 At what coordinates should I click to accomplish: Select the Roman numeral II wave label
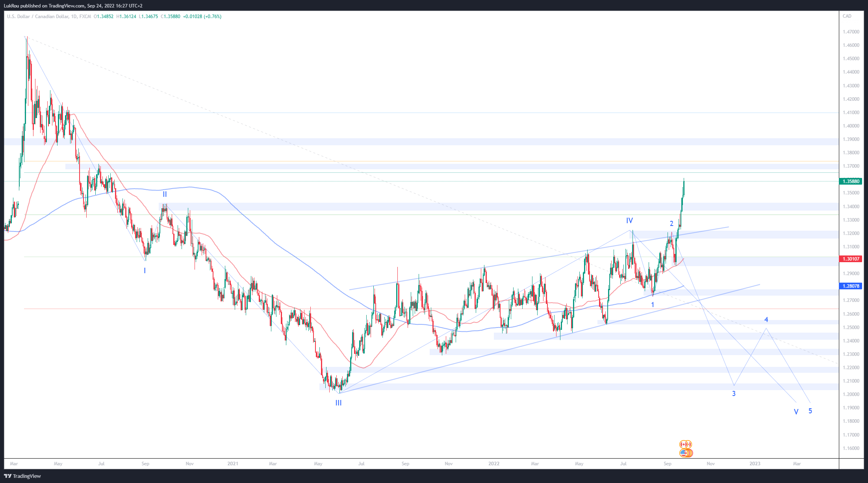[165, 194]
